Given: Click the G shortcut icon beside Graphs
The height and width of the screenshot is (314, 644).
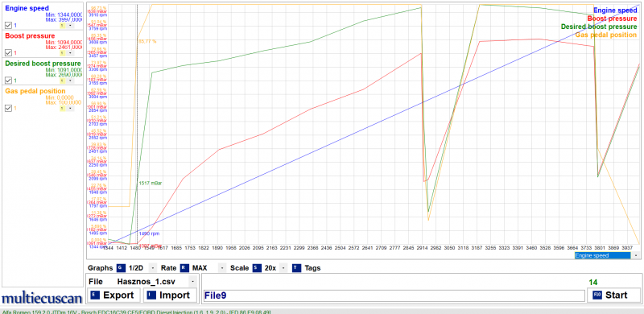Looking at the screenshot, I should (120, 268).
